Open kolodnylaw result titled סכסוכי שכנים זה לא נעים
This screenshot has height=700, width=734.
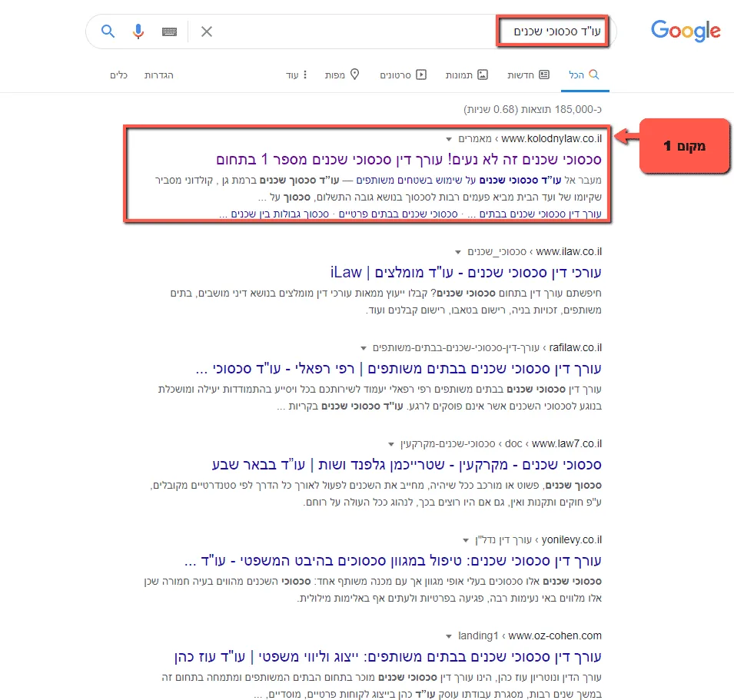pos(409,160)
